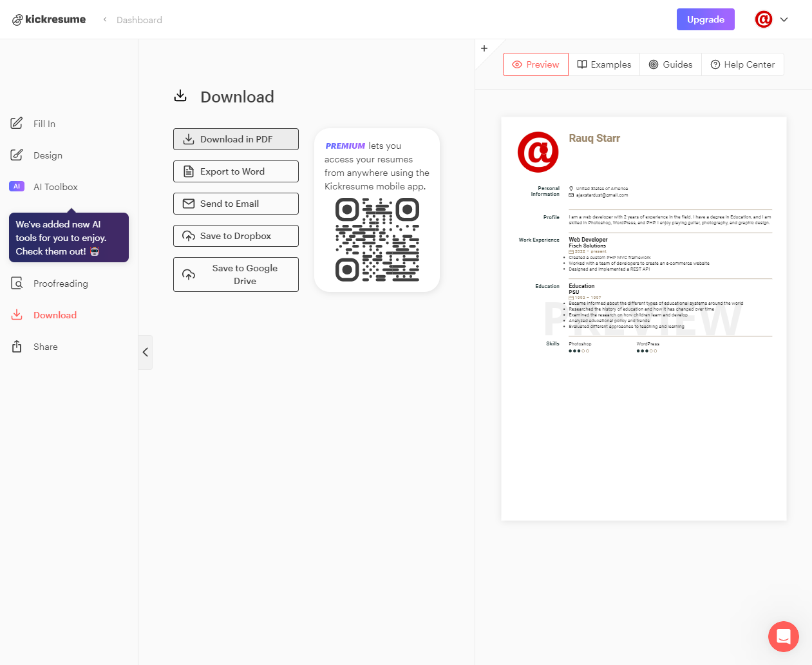This screenshot has width=812, height=665.
Task: Click the Work Experience label in the resume
Action: pos(539,240)
